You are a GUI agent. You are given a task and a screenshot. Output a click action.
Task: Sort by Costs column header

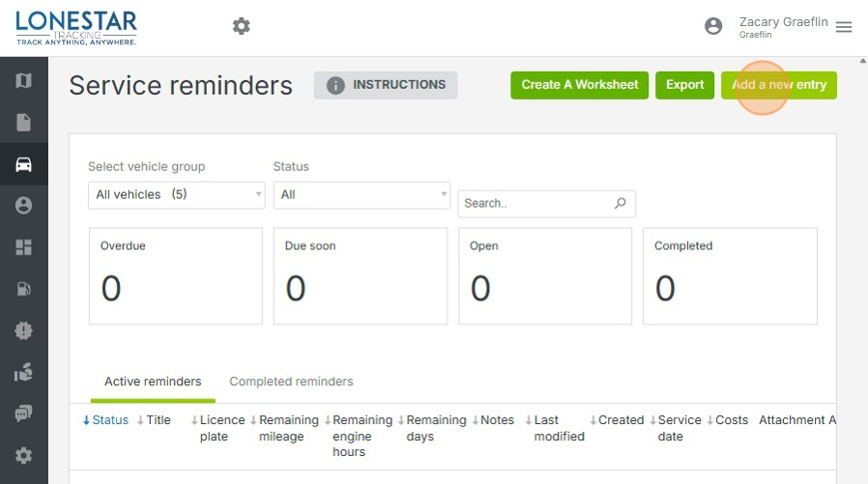coord(728,420)
